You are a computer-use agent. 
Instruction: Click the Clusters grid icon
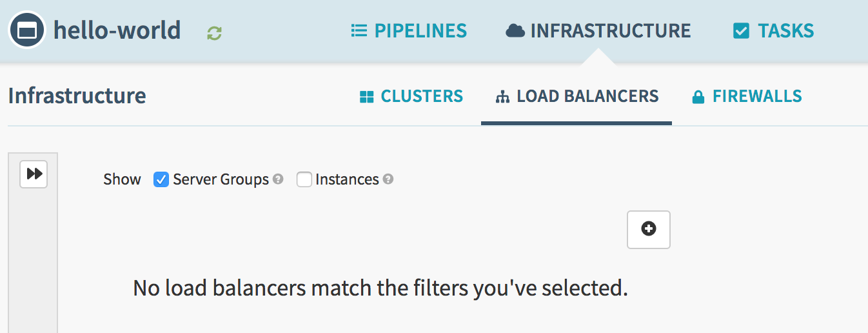367,97
